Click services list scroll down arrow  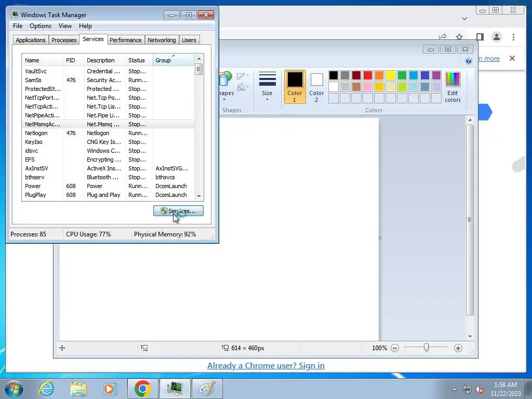(199, 196)
